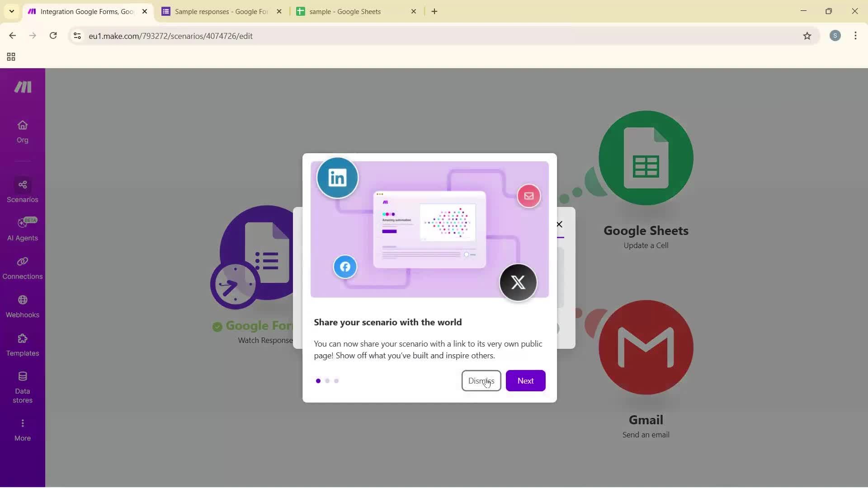868x488 pixels.
Task: Expand the More sidebar menu
Action: tap(22, 429)
